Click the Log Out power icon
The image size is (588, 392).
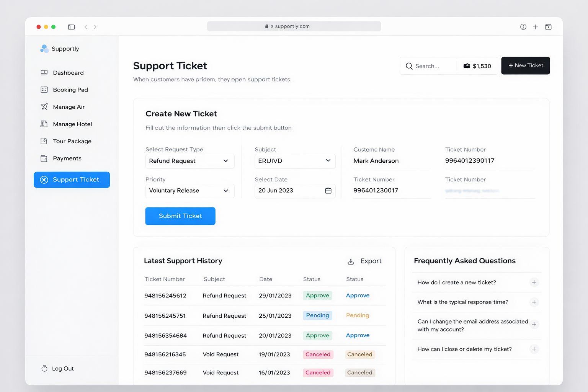point(44,368)
